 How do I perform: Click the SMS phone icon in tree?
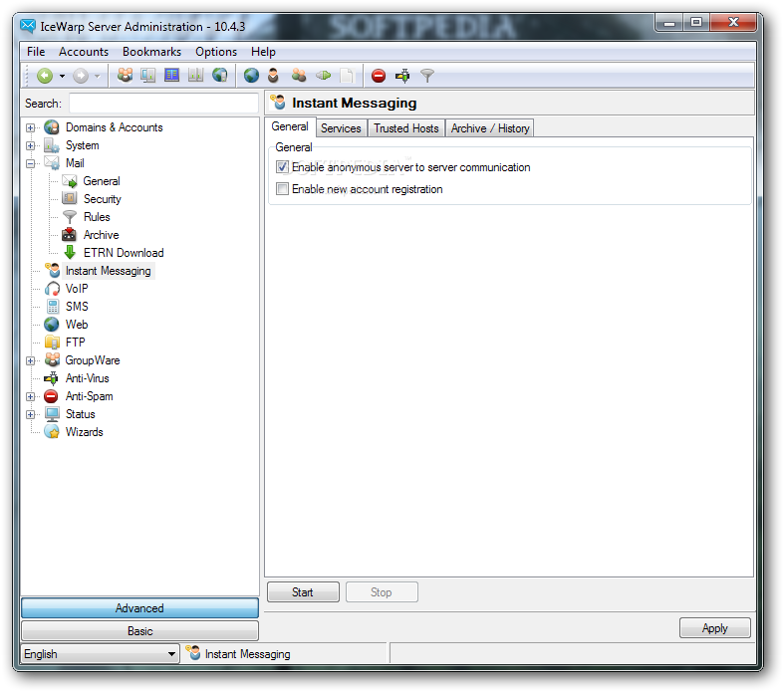point(53,307)
